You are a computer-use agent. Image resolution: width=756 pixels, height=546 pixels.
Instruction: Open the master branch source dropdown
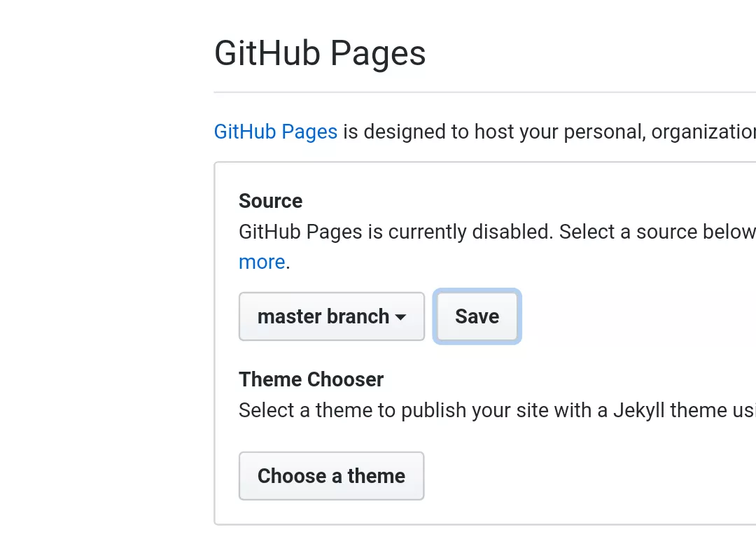(x=332, y=316)
